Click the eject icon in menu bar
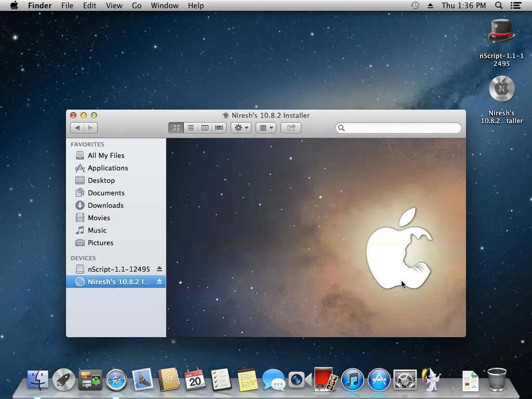Screen dimensions: 532x399 point(430,5)
